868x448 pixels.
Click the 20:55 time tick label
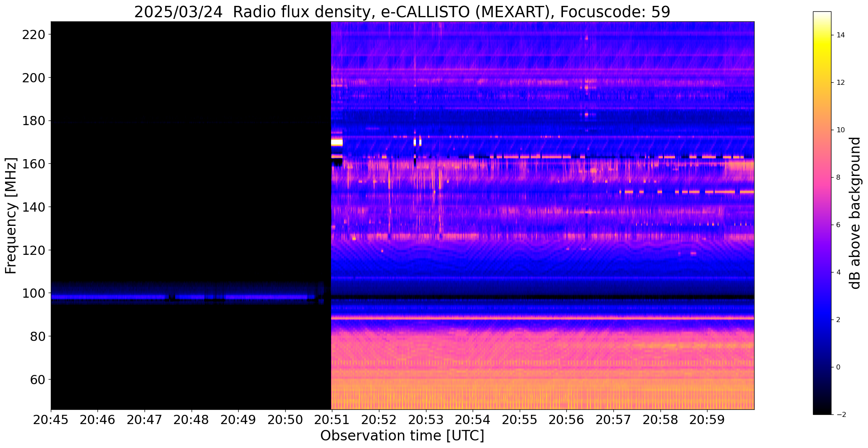[x=520, y=420]
